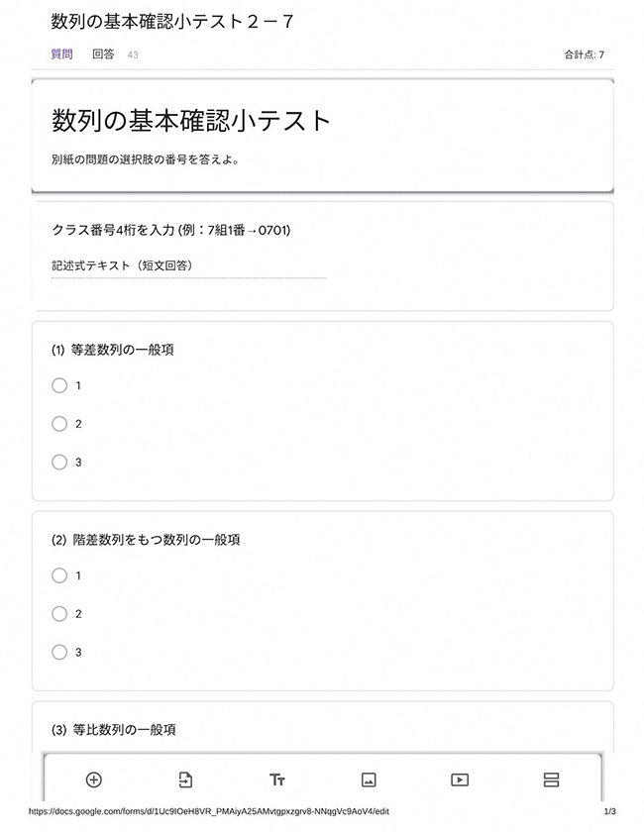The image size is (644, 832).
Task: Click the add title and description icon
Action: tap(277, 780)
